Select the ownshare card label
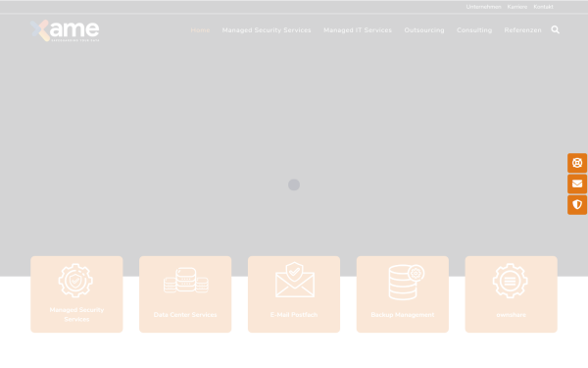This screenshot has width=588, height=368. [x=512, y=315]
